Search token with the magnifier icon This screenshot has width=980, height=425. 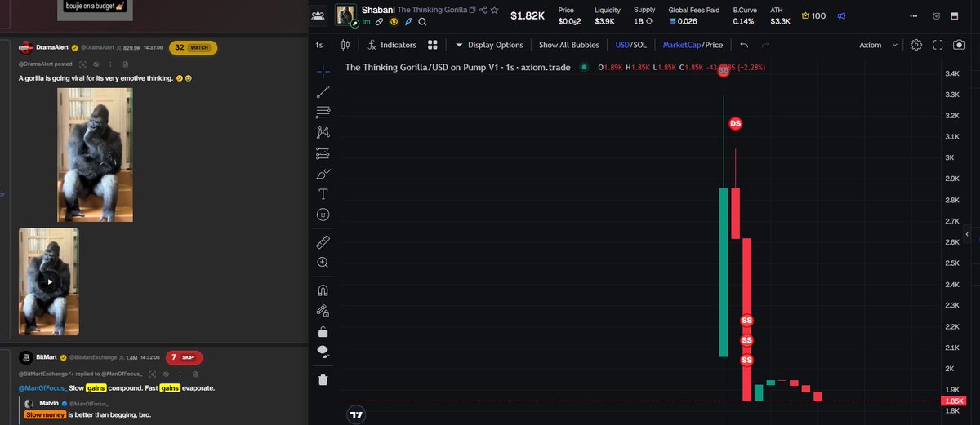(x=421, y=22)
